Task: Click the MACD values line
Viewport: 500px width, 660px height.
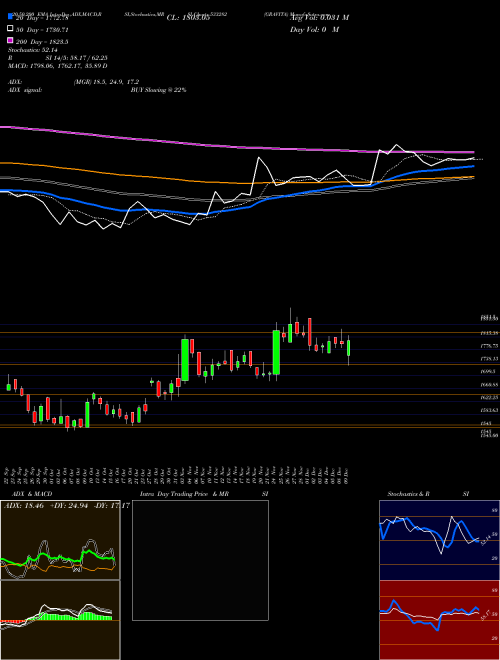Action: (58, 66)
